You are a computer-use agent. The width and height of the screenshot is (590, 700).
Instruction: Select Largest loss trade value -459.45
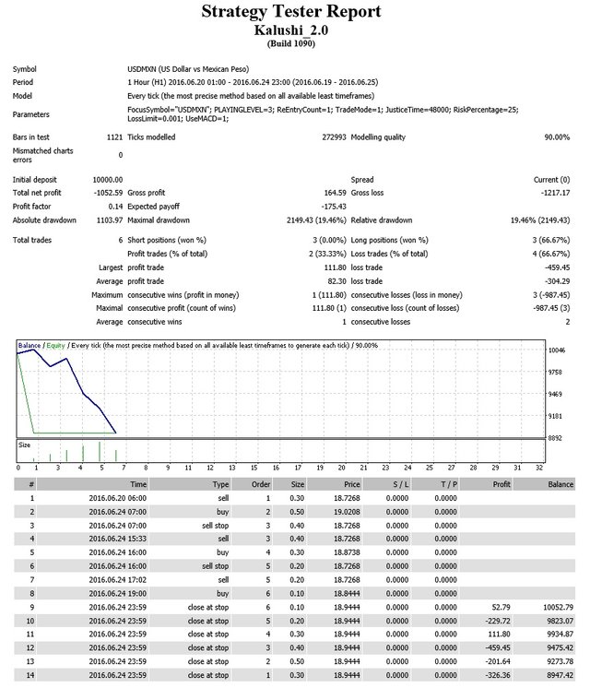(558, 267)
